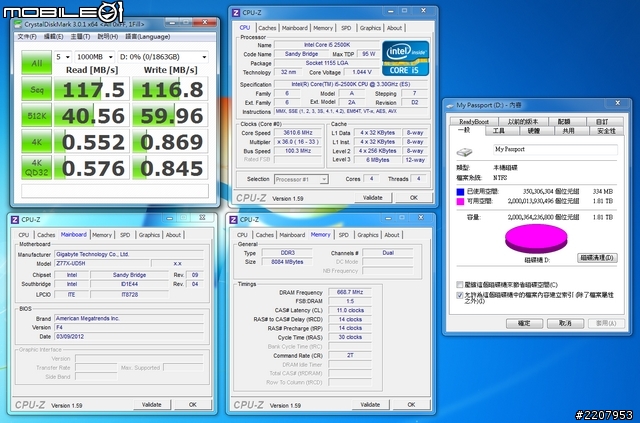The height and width of the screenshot is (423, 640).
Task: Open the 主題(T) menu in CrystalDiskMark
Action: tap(80, 37)
